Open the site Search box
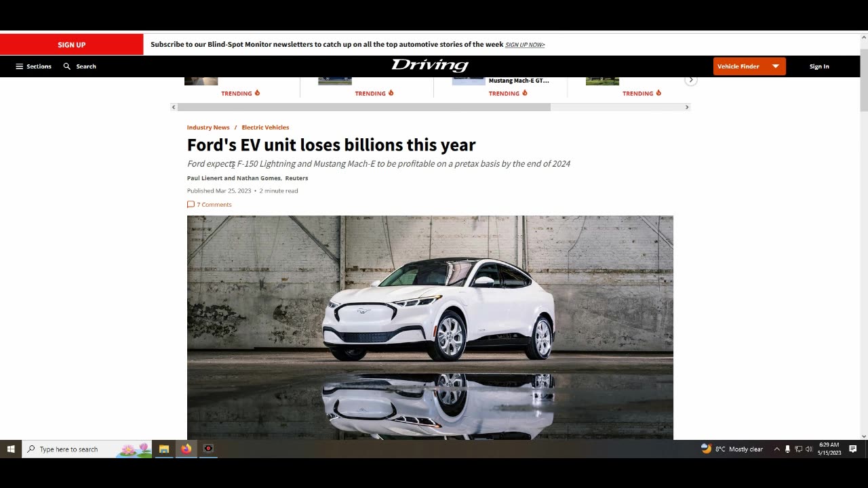Image resolution: width=868 pixels, height=488 pixels. (x=79, y=66)
